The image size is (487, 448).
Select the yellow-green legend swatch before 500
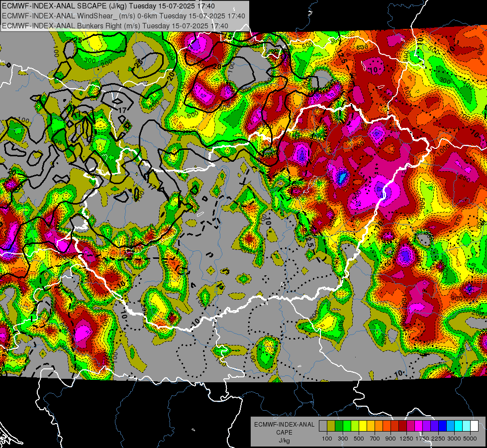click(355, 426)
